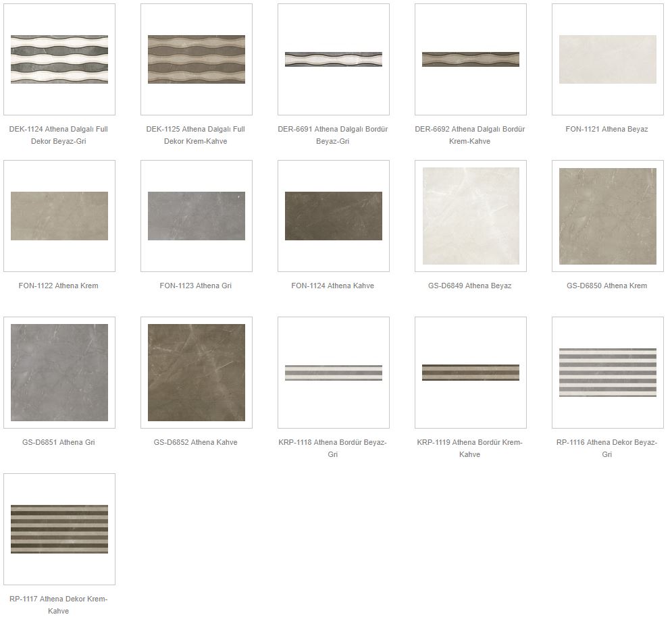Screen dimensions: 672x619
Task: View GS-D6852 Athena Kahve square tile image
Action: [197, 373]
